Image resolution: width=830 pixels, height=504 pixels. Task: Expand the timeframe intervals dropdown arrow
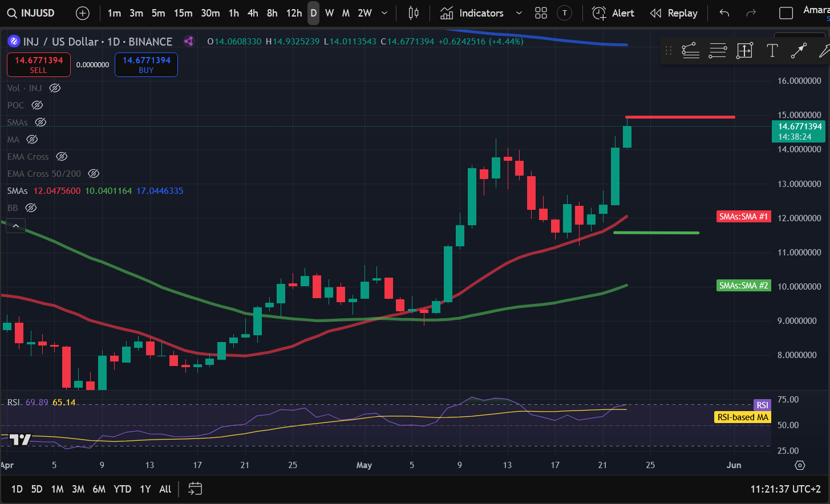click(x=384, y=13)
